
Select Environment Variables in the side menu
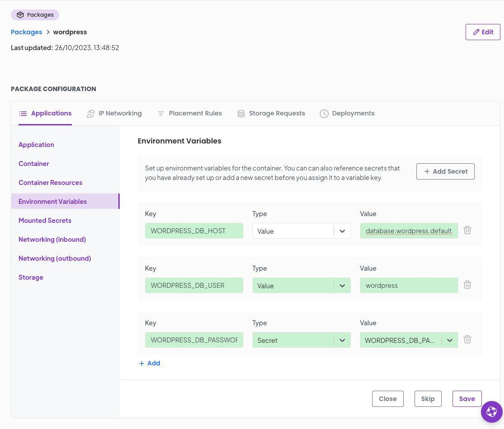click(x=65, y=201)
